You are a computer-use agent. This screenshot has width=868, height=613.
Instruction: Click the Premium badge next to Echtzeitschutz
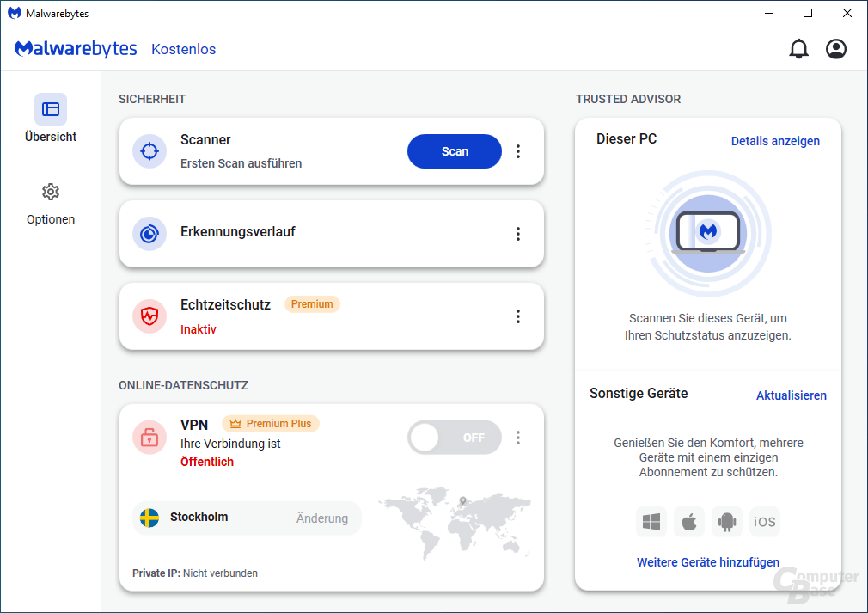coord(312,304)
